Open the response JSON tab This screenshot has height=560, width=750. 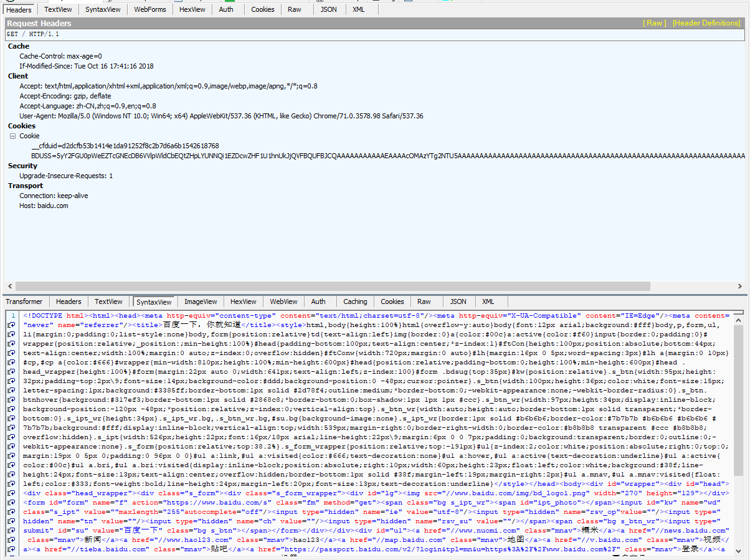point(458,301)
